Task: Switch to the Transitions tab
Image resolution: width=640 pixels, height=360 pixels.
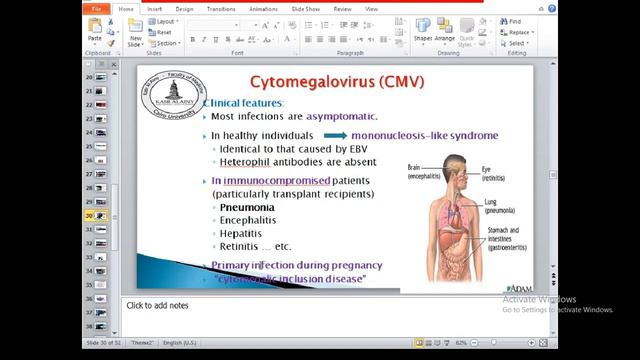Action: click(x=221, y=9)
